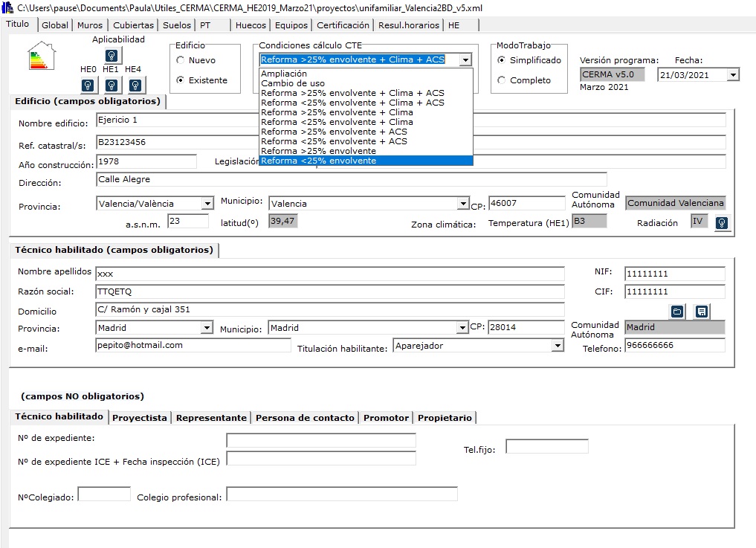Pick Reforma >25% envolvente option
756x548 pixels.
click(x=366, y=150)
